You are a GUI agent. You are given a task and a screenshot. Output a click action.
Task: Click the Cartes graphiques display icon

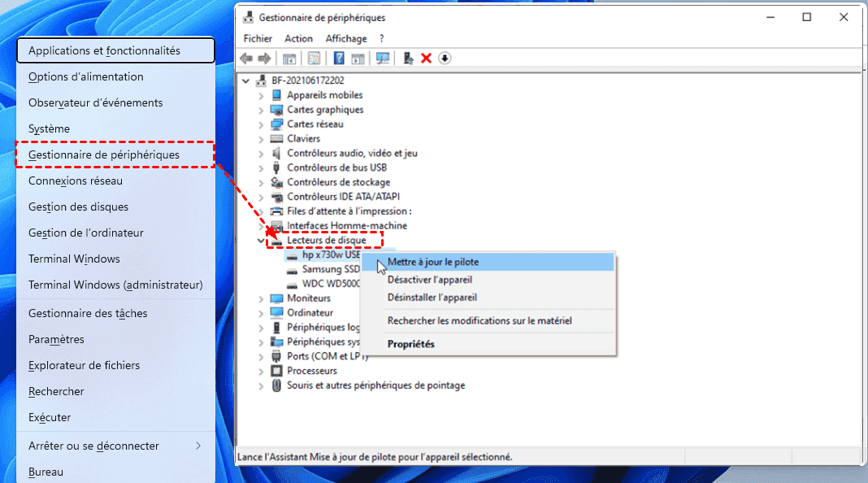click(276, 110)
